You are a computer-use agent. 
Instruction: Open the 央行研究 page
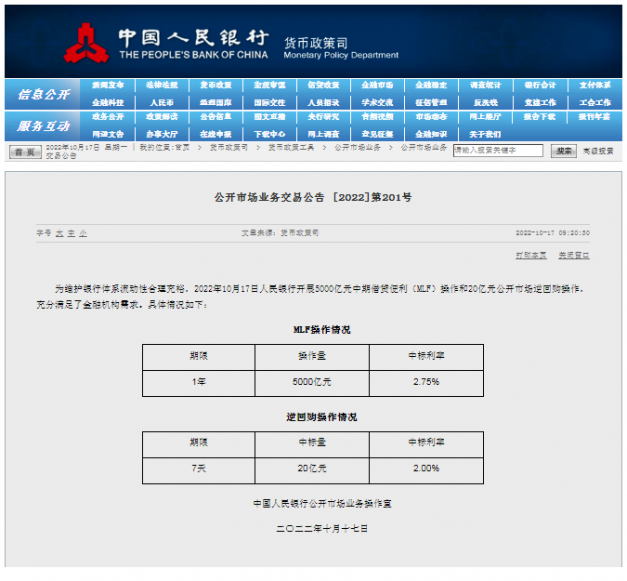point(323,117)
